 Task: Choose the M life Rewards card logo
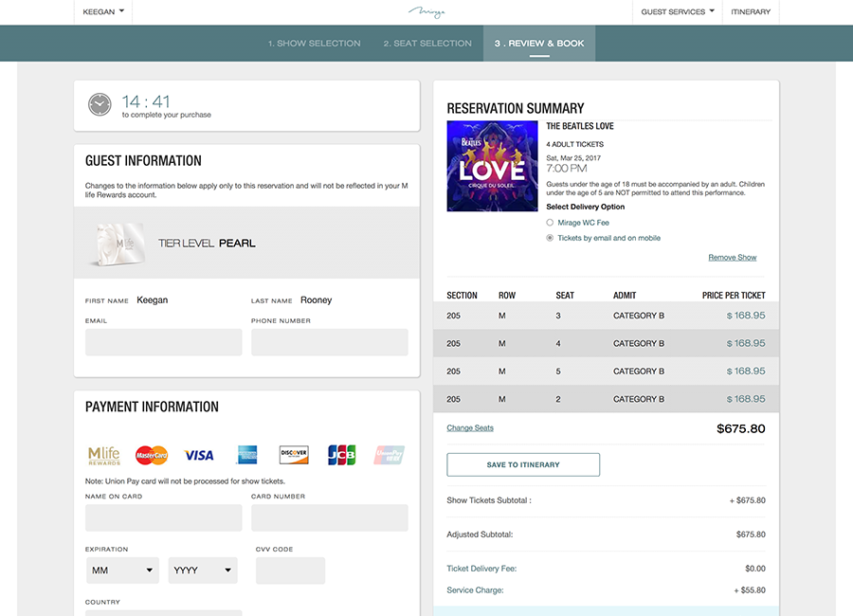[104, 456]
